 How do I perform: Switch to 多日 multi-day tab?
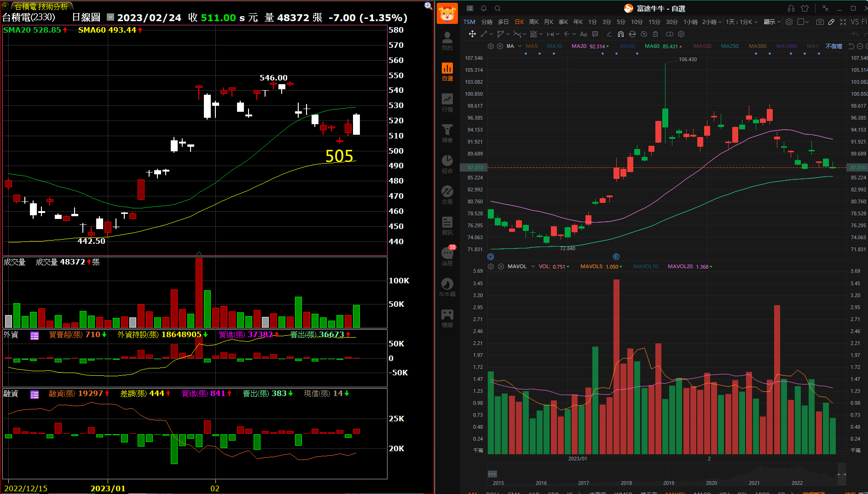tap(503, 22)
